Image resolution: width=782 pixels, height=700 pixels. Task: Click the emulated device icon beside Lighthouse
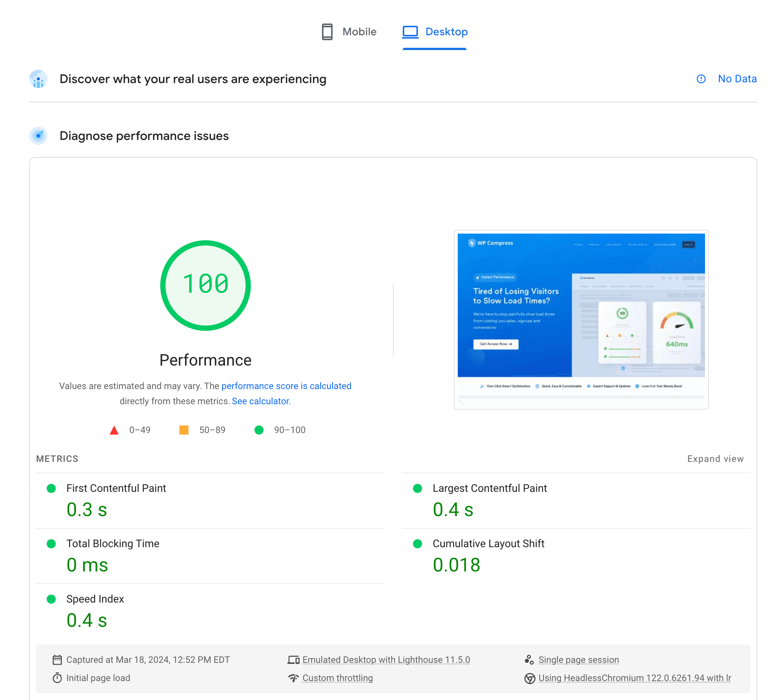click(294, 660)
